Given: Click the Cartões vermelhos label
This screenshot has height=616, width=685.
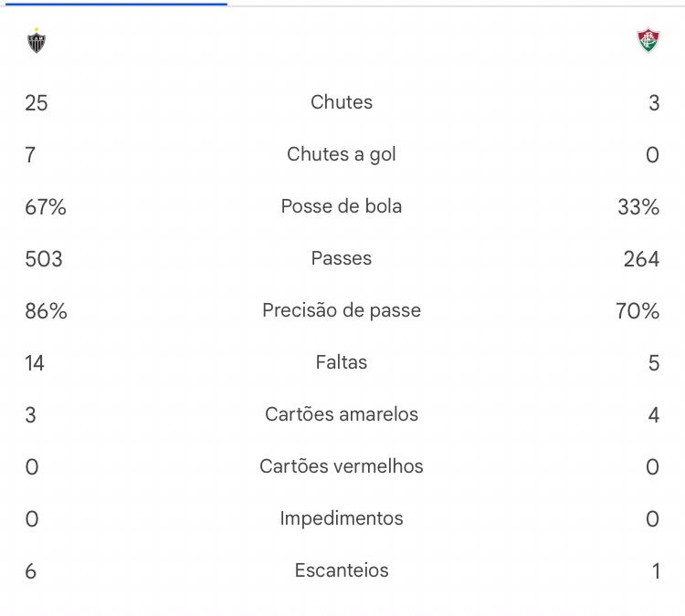Looking at the screenshot, I should 342,466.
